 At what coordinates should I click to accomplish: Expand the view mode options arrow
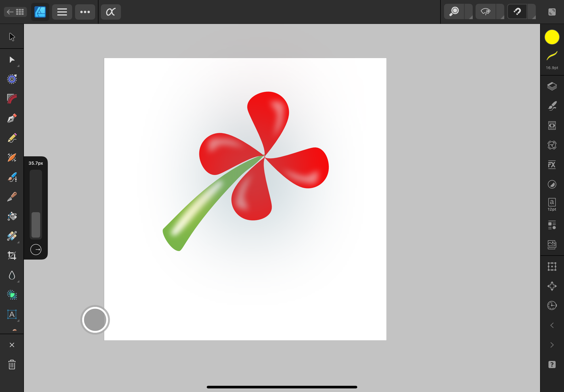click(500, 11)
